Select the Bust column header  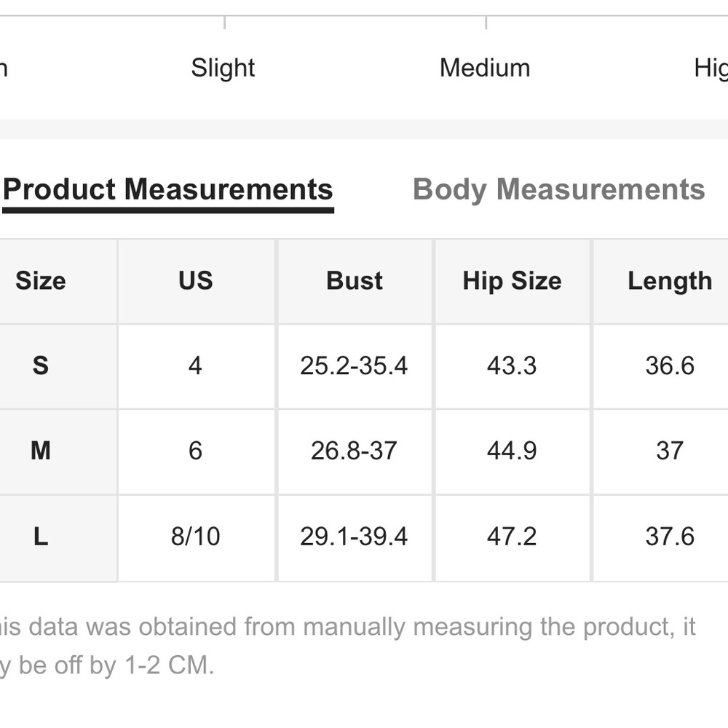coord(355,281)
